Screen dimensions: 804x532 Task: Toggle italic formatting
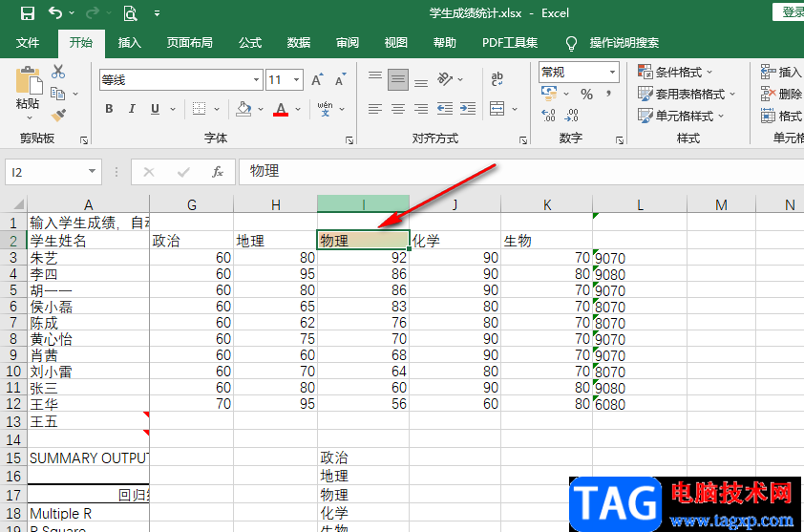pos(132,109)
